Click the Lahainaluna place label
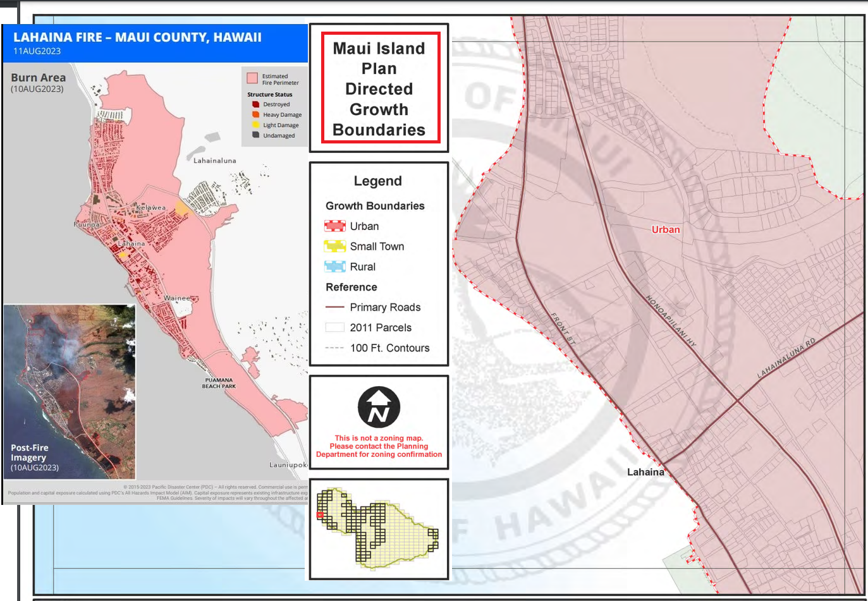 pos(215,161)
